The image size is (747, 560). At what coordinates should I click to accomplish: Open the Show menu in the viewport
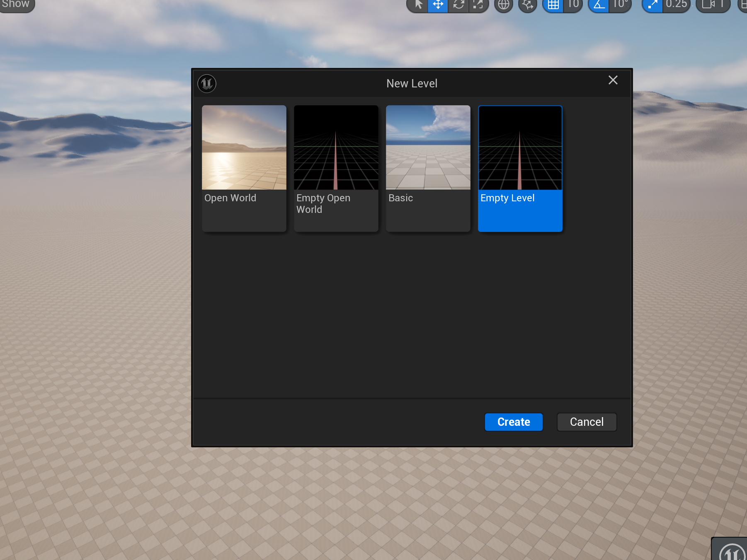point(16,5)
